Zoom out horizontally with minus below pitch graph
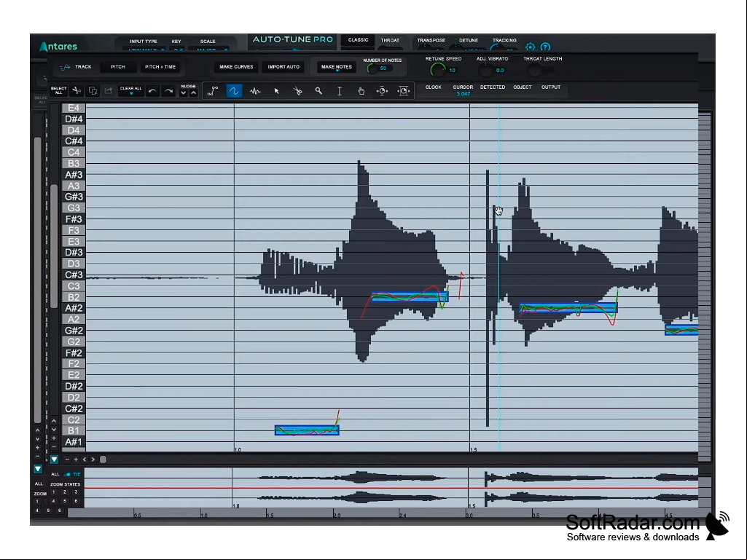Image resolution: width=747 pixels, height=560 pixels. tap(67, 460)
